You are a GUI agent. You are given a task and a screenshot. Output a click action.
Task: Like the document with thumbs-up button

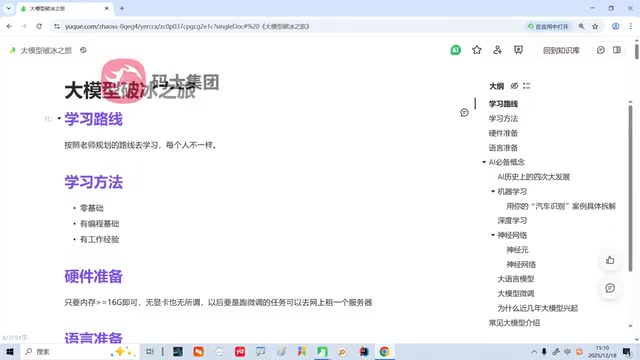point(610,260)
